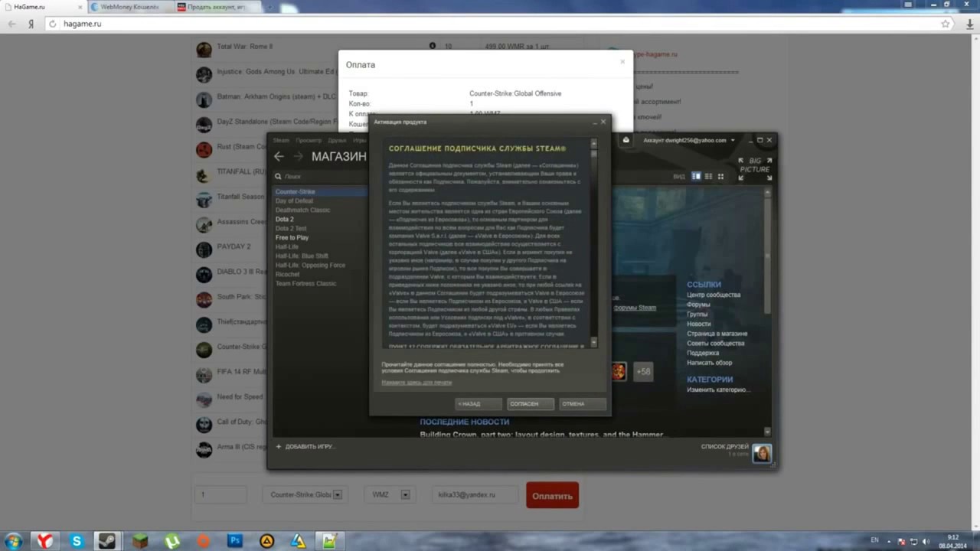Open СПИСОК ДРУЗЕЙ friends list
Screen dimensions: 980x551
tap(724, 446)
